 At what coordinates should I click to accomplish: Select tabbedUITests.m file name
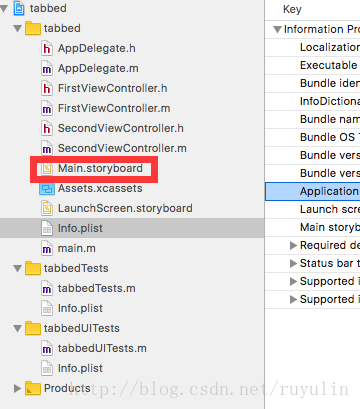tap(102, 348)
